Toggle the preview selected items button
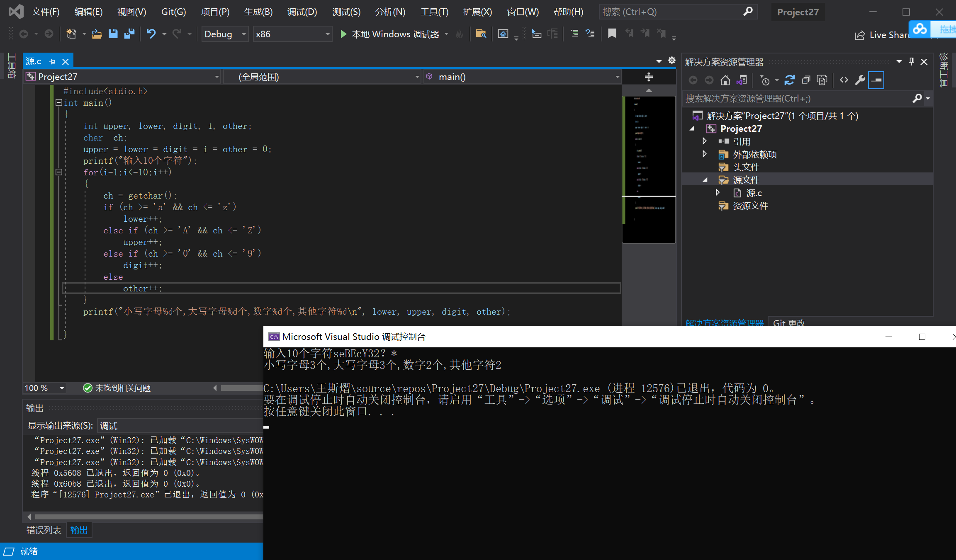Viewport: 956px width, 560px height. 876,80
